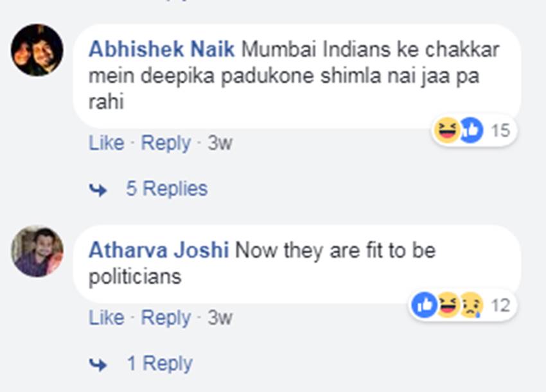Image resolution: width=546 pixels, height=392 pixels.
Task: Like Abhishek Naik's comment
Action: 106,143
